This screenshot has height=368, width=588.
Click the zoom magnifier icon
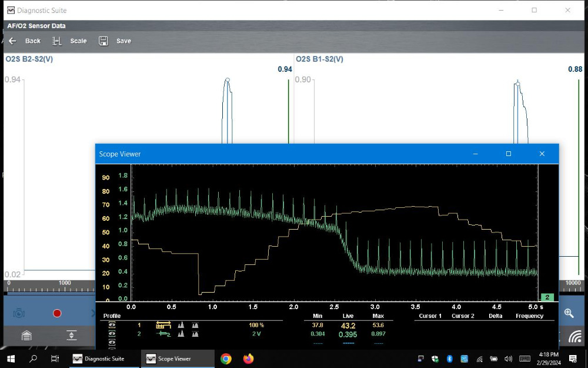[x=569, y=313]
